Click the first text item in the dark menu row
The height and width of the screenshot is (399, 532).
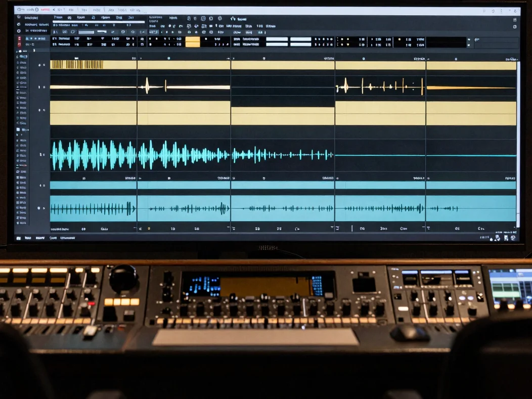point(58,17)
